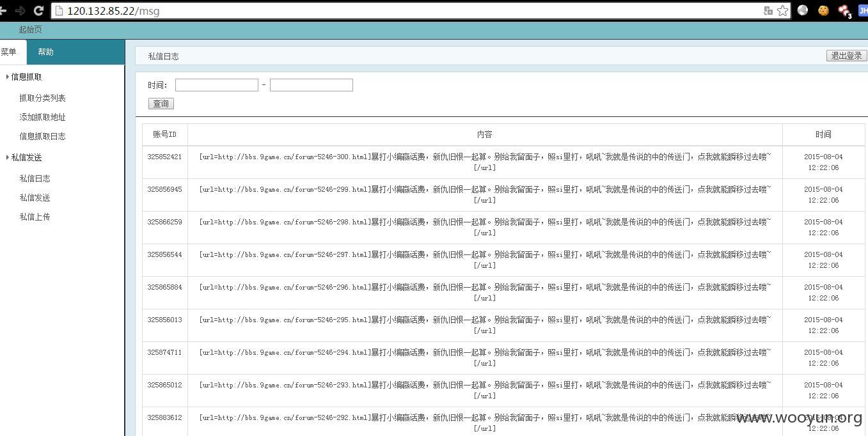
Task: Click message content with forum-5246-297.html
Action: coord(485,260)
